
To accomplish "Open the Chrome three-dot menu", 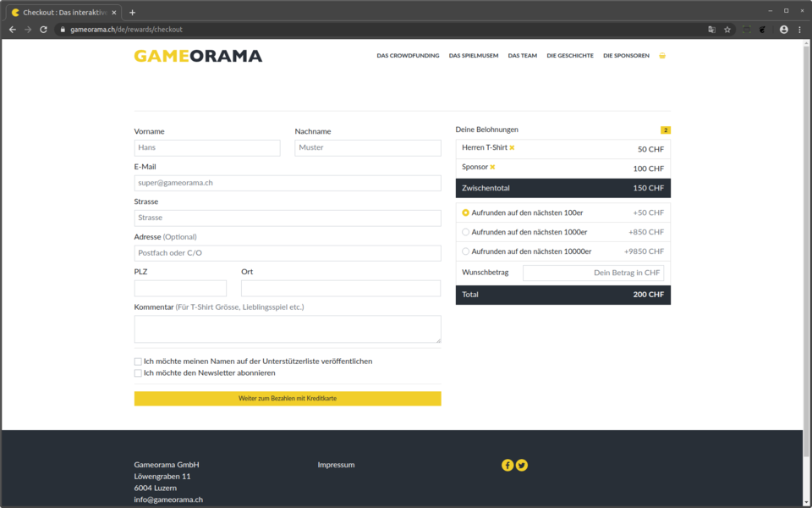I will (800, 30).
